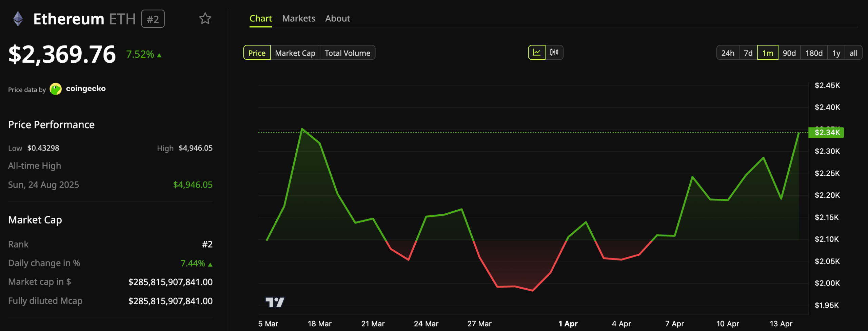
Task: Select the 90d time range
Action: tap(790, 53)
